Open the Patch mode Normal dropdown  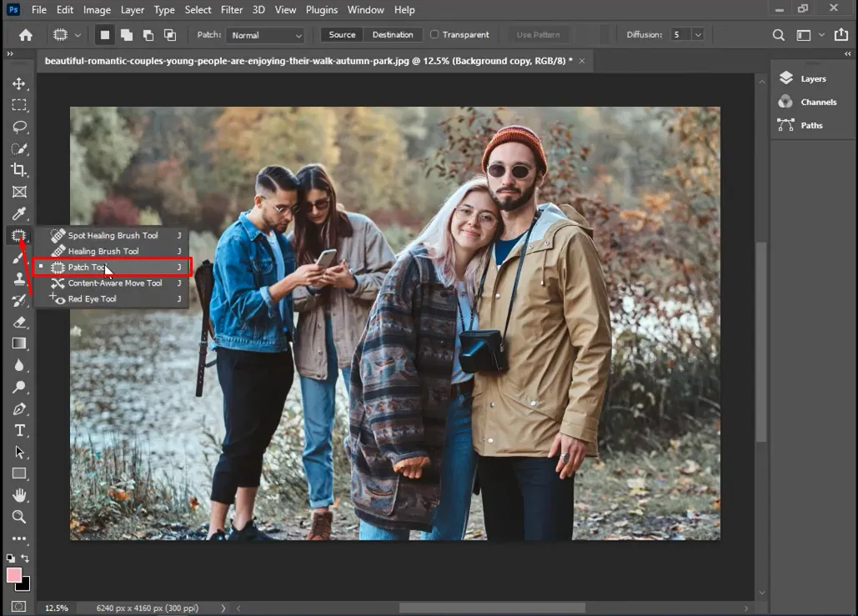(265, 35)
